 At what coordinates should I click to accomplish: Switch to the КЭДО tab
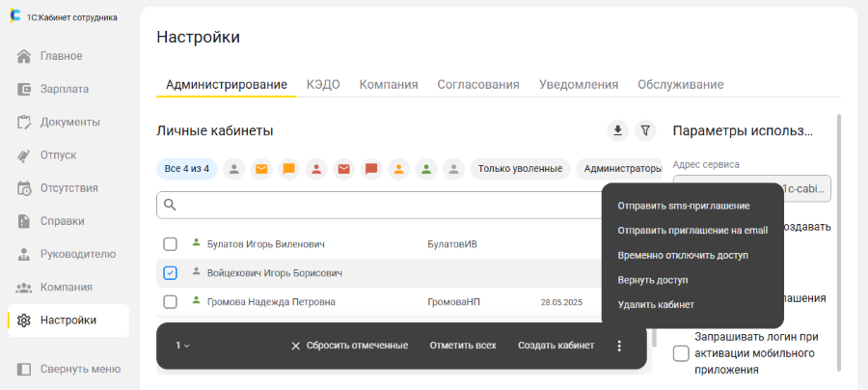[322, 84]
